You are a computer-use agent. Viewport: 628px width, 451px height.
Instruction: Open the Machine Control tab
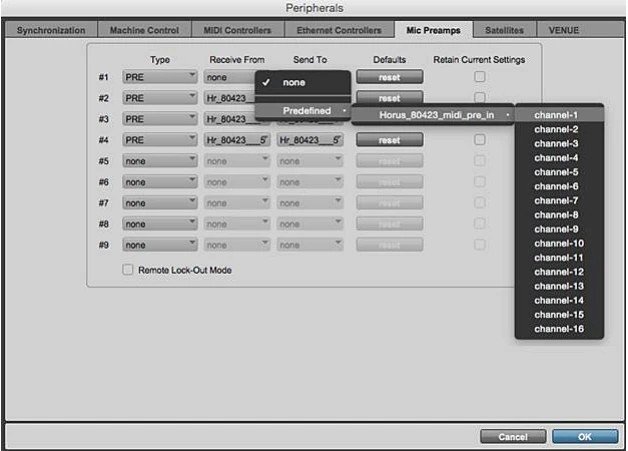pyautogui.click(x=145, y=30)
